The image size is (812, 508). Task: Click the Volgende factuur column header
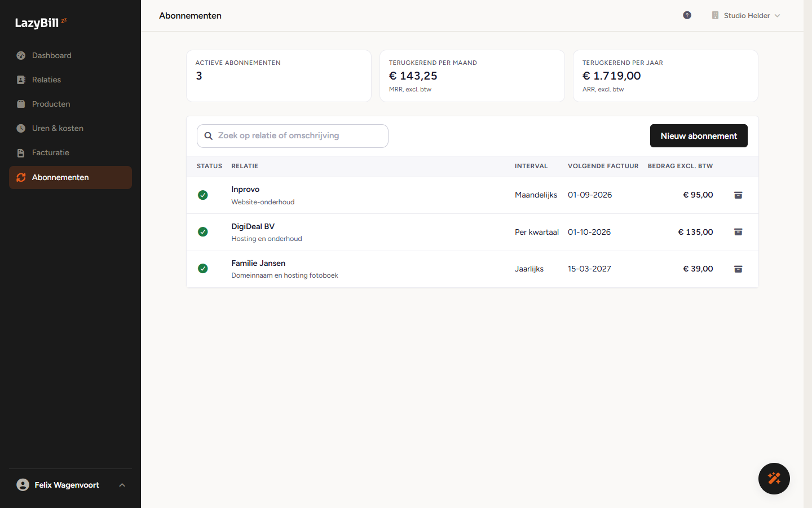603,166
